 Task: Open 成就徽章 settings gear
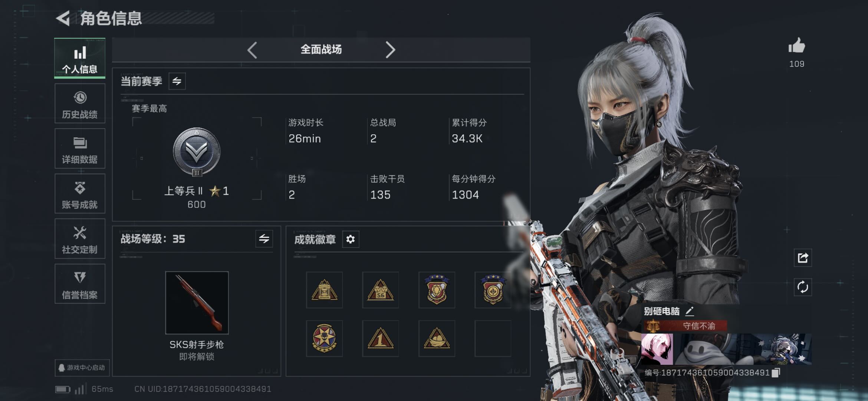tap(350, 239)
